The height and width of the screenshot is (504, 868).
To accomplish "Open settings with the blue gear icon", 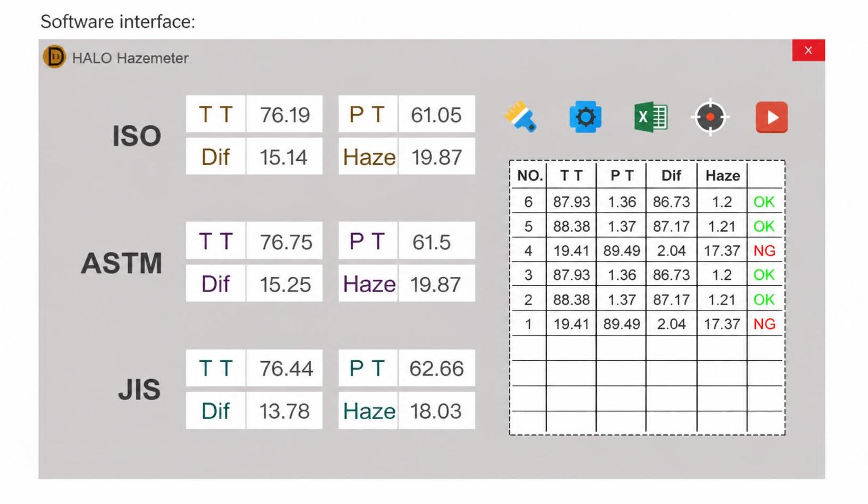I will [x=585, y=117].
